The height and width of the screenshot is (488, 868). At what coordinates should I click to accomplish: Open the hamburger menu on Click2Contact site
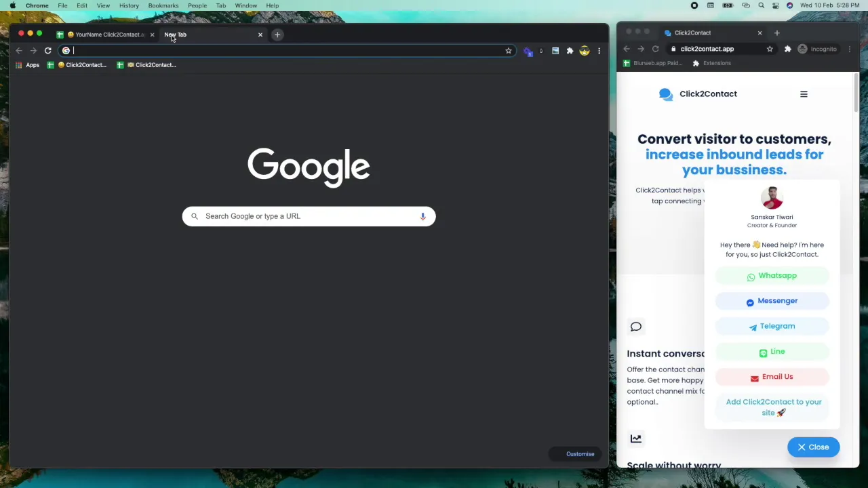804,94
